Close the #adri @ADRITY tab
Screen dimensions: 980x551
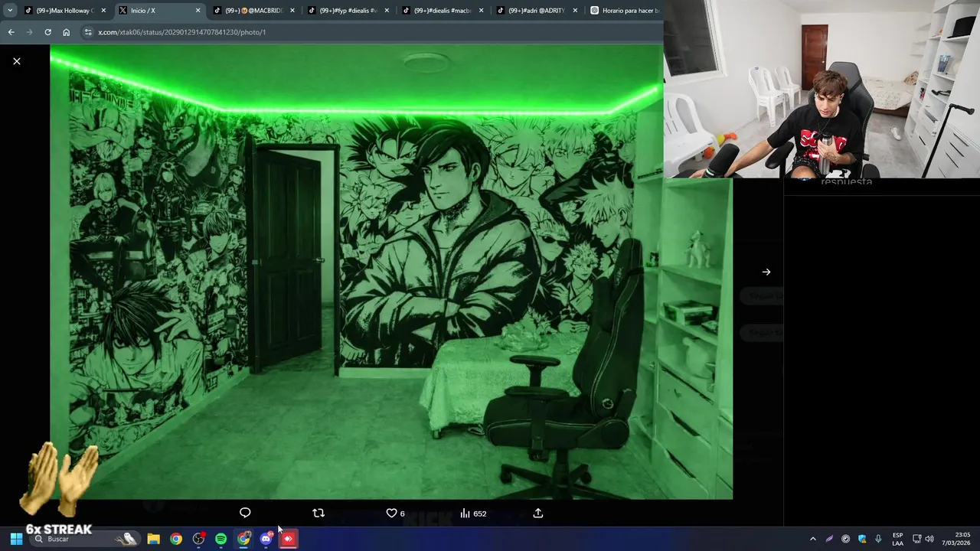[575, 11]
